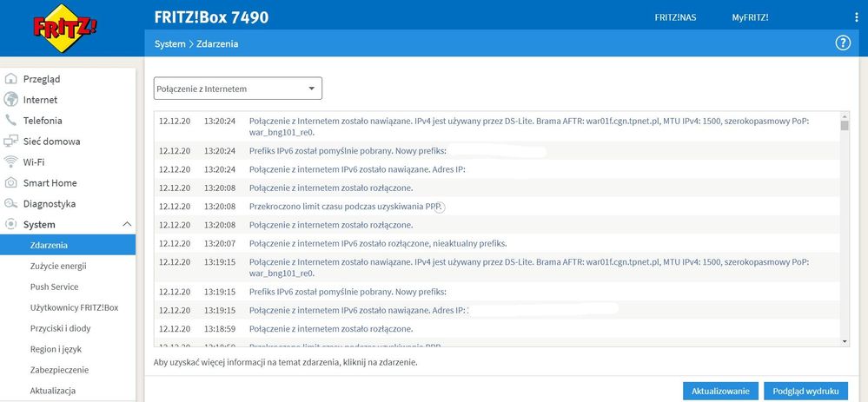Image resolution: width=868 pixels, height=402 pixels.
Task: Click the Sieć domowa network icon
Action: (x=11, y=142)
